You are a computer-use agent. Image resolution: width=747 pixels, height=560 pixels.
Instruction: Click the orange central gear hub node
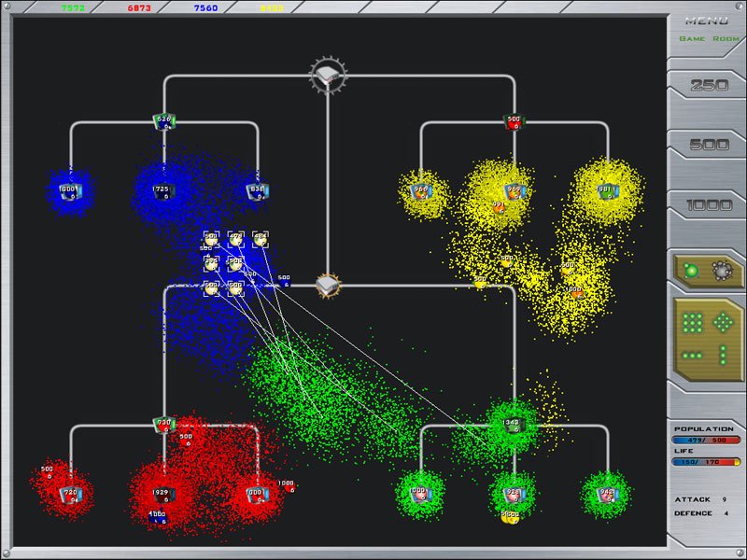coord(327,285)
